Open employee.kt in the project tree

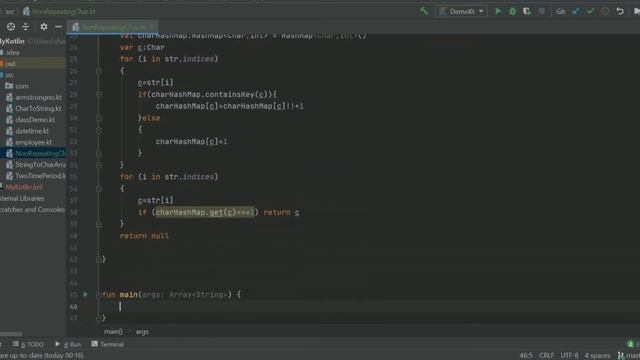tap(33, 142)
